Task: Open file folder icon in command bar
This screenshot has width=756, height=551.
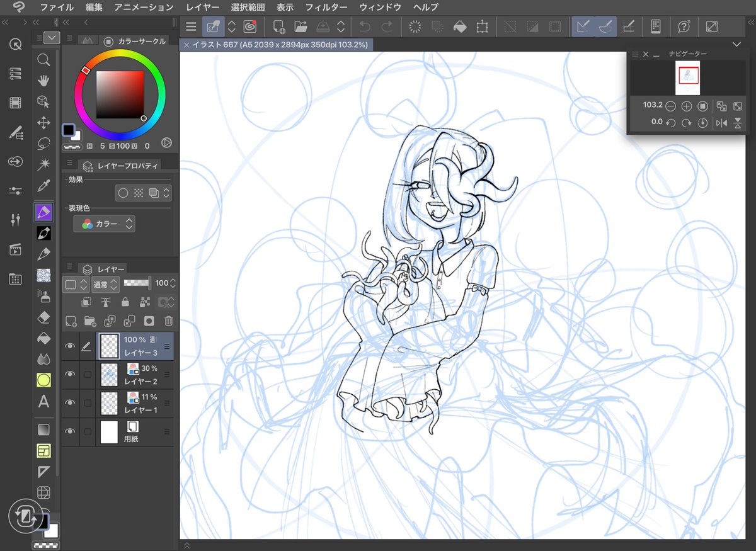Action: click(x=301, y=26)
